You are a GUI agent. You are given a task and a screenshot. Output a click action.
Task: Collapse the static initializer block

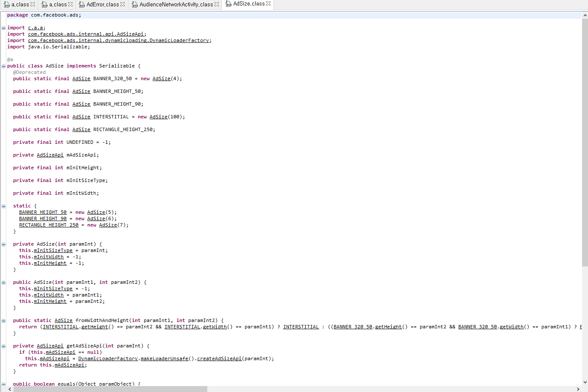[3, 206]
